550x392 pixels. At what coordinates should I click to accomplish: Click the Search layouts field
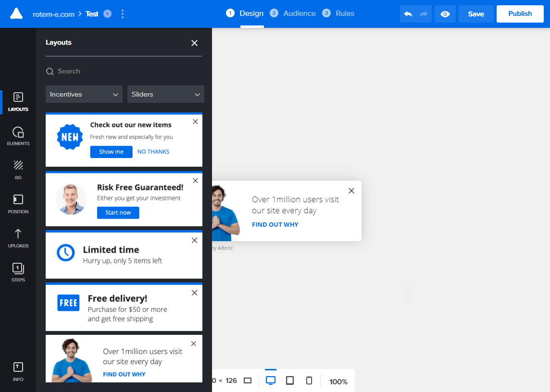point(124,72)
